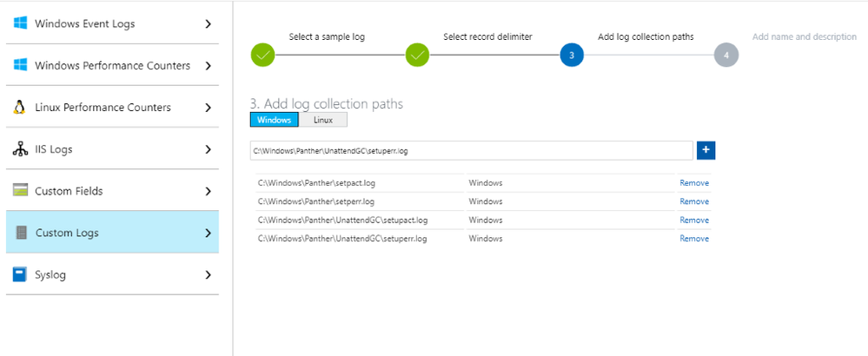868x356 pixels.
Task: Open Windows Performance Counters menu item
Action: tap(112, 65)
